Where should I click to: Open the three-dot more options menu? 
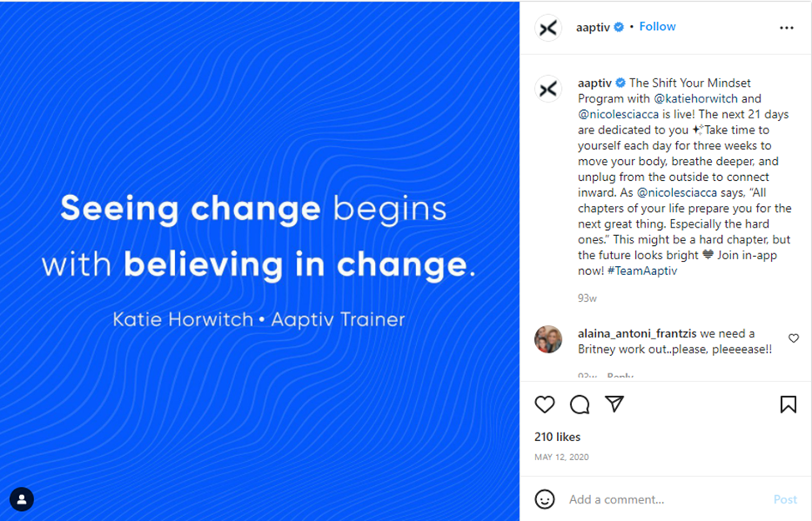click(x=786, y=28)
